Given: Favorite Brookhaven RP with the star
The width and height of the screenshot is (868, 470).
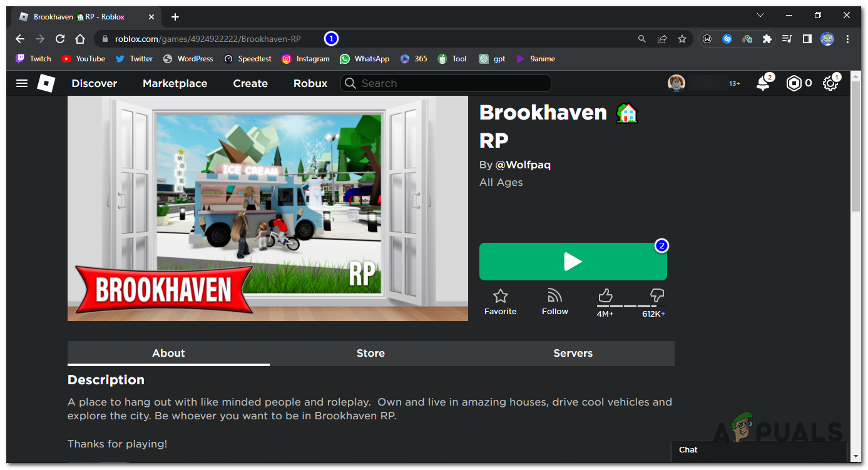Looking at the screenshot, I should pyautogui.click(x=500, y=295).
